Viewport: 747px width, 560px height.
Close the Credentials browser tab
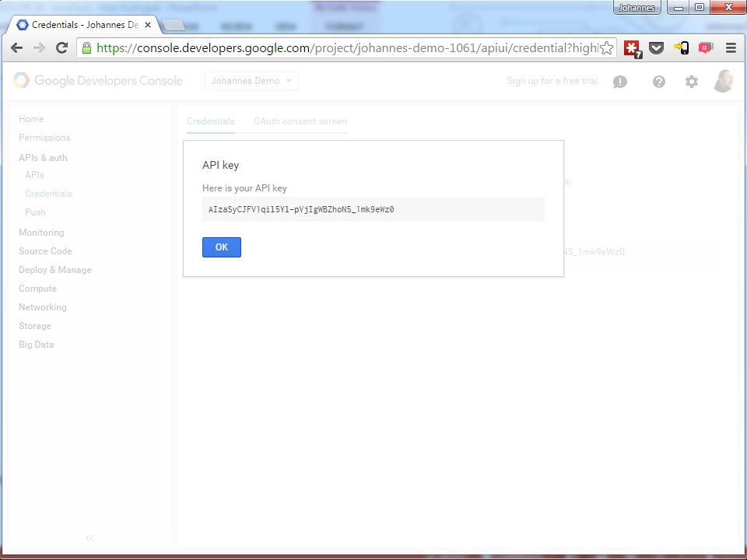(x=148, y=25)
